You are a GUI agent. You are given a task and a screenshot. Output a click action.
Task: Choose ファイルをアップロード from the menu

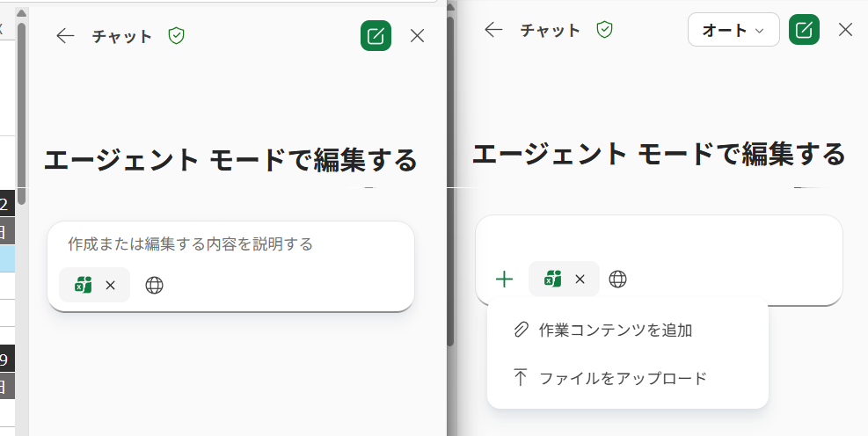click(x=623, y=379)
